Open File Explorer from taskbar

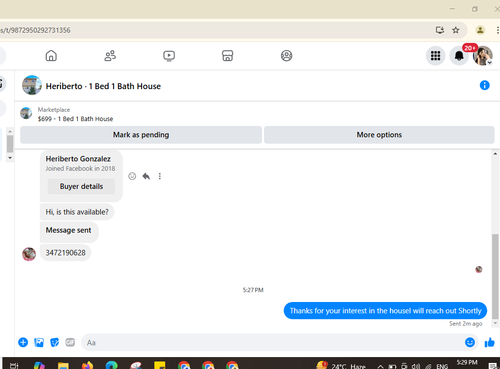pyautogui.click(x=63, y=365)
